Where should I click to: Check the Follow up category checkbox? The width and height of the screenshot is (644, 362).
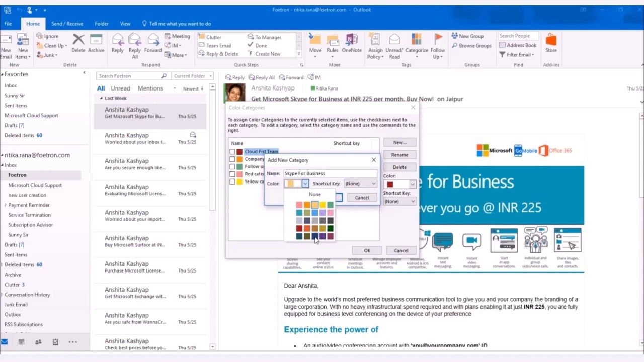[x=232, y=166]
